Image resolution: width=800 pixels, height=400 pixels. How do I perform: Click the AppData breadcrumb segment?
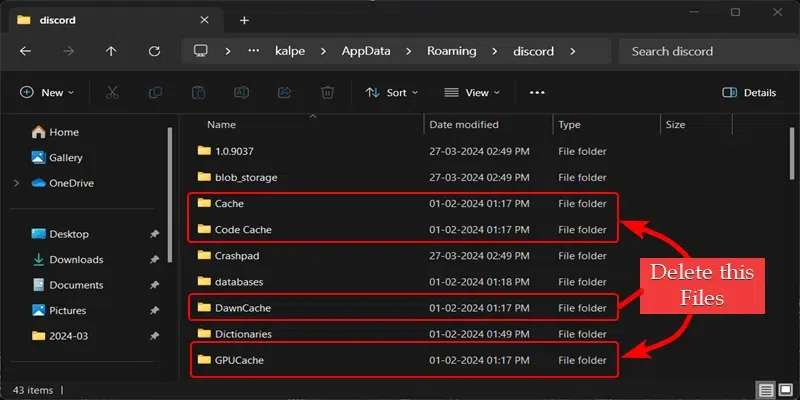click(366, 51)
